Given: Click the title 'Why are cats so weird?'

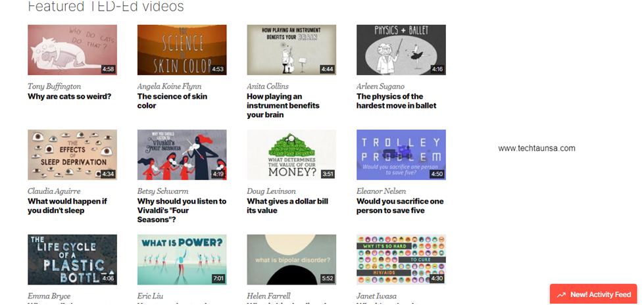Looking at the screenshot, I should [70, 97].
